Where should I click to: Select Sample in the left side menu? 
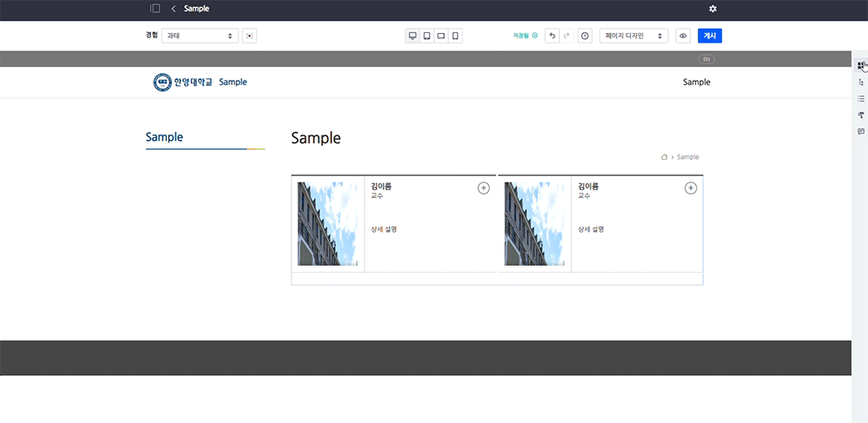165,137
